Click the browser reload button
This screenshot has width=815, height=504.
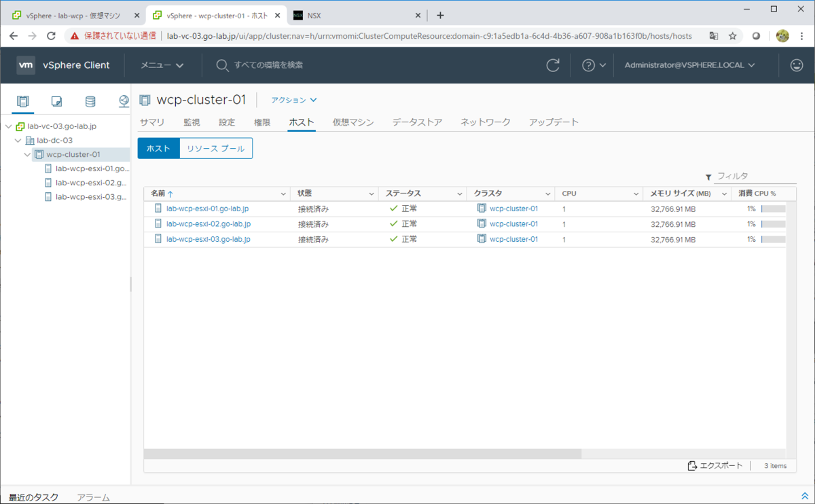pyautogui.click(x=51, y=36)
